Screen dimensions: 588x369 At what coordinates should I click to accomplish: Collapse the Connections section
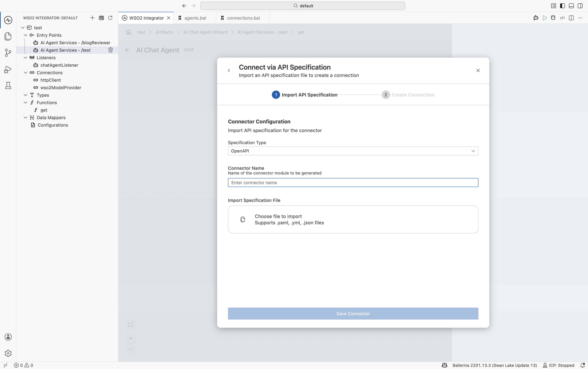[26, 73]
